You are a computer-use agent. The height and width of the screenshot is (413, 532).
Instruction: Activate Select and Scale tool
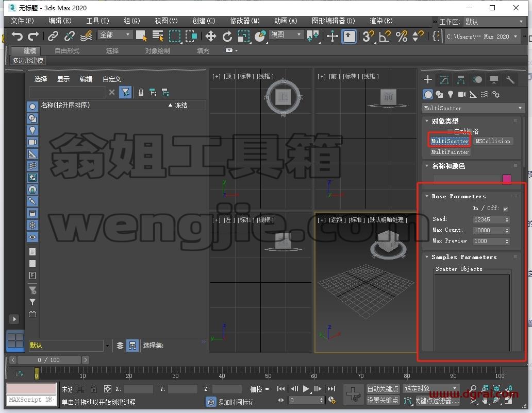244,36
